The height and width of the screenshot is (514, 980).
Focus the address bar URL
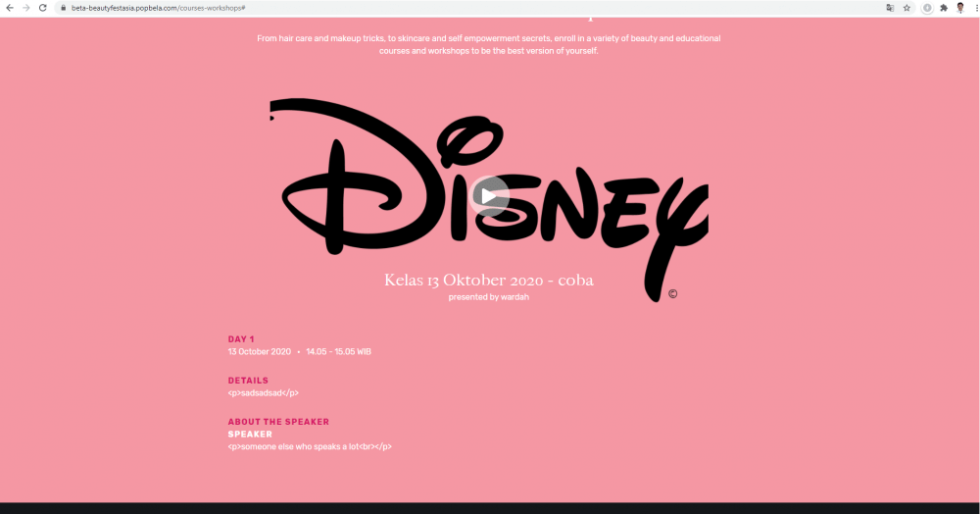(x=158, y=8)
